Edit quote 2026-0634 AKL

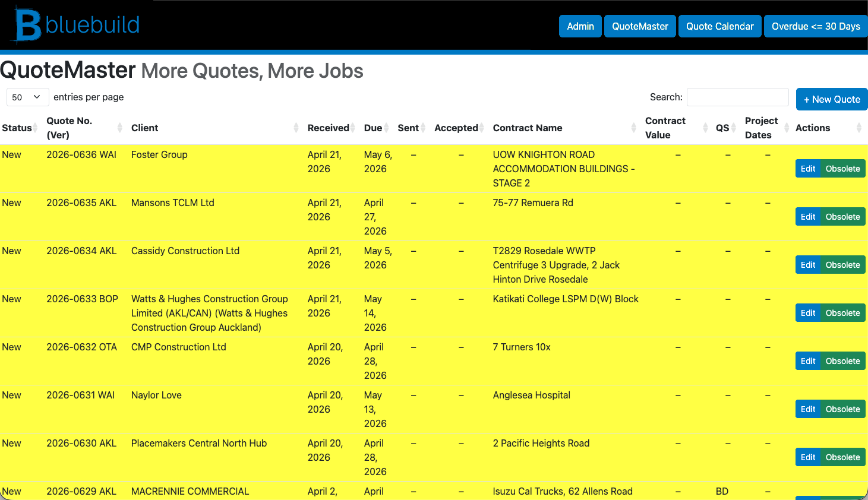click(x=808, y=265)
